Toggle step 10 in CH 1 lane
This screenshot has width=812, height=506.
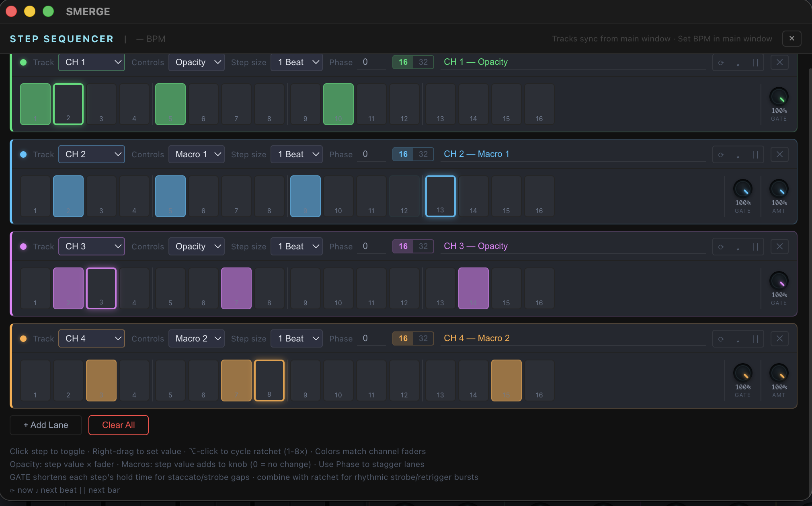pos(338,104)
